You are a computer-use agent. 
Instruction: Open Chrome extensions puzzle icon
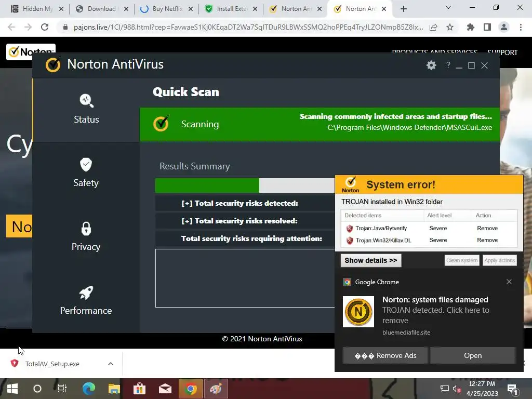point(470,27)
